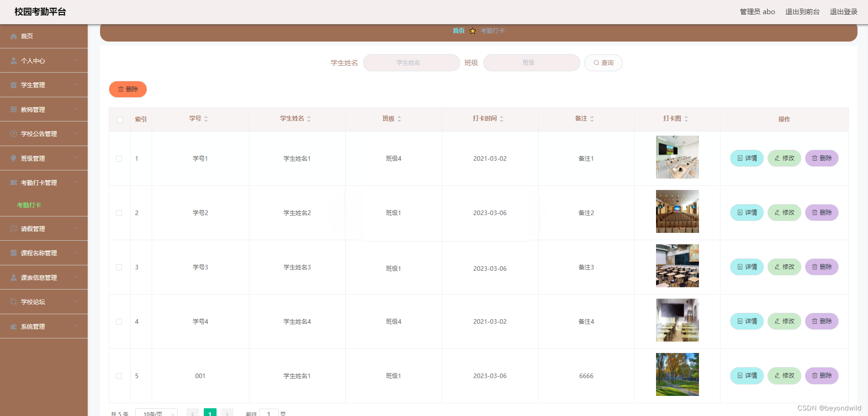
Task: Open the 10条/页 page size dropdown
Action: 156,412
